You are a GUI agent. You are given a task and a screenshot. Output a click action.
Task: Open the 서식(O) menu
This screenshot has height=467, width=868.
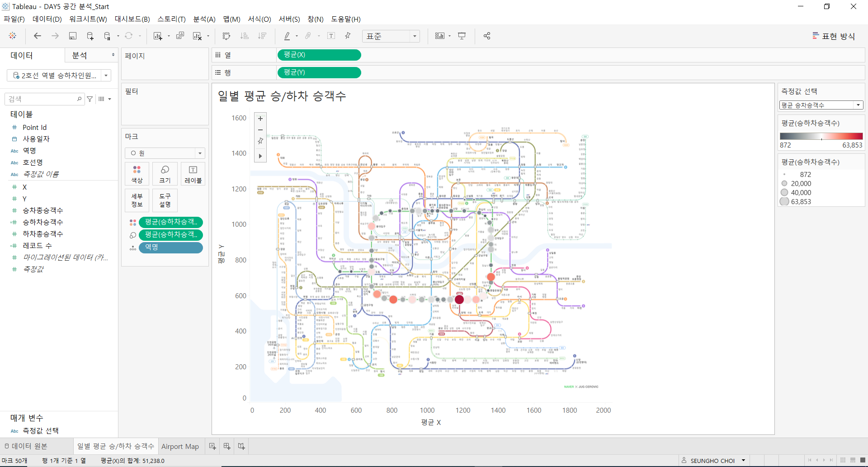coord(259,19)
